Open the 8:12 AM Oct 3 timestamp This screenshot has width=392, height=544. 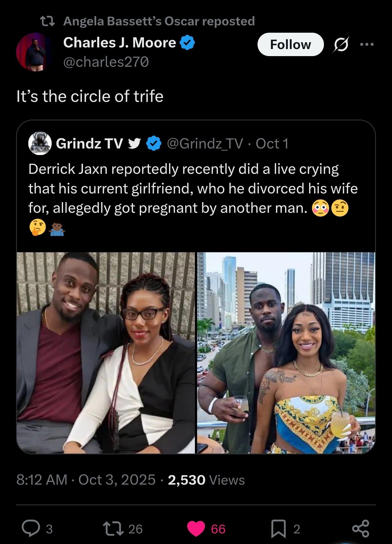pos(86,480)
